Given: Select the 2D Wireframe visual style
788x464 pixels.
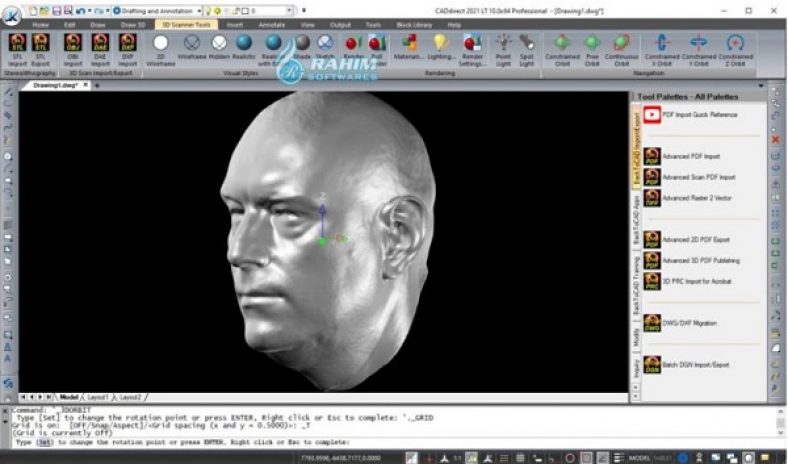Looking at the screenshot, I should (161, 49).
